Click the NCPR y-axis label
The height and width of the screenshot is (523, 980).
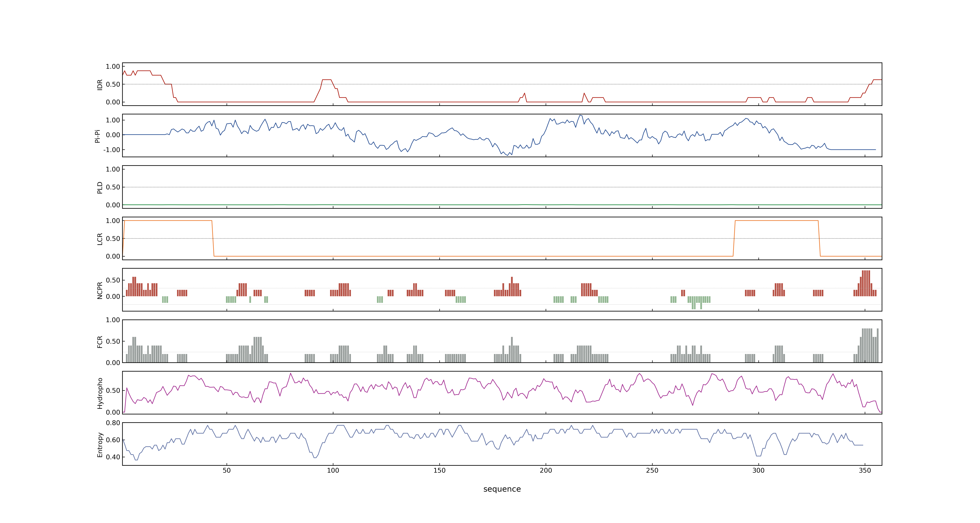[100, 290]
